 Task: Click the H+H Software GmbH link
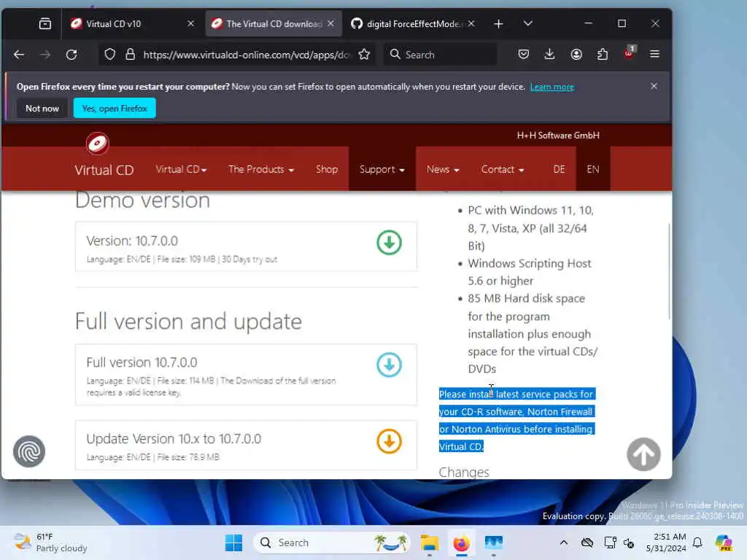[558, 136]
